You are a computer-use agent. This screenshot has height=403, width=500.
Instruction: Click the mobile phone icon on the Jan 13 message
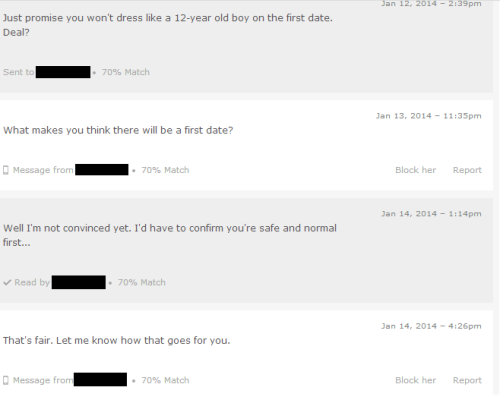(6, 170)
